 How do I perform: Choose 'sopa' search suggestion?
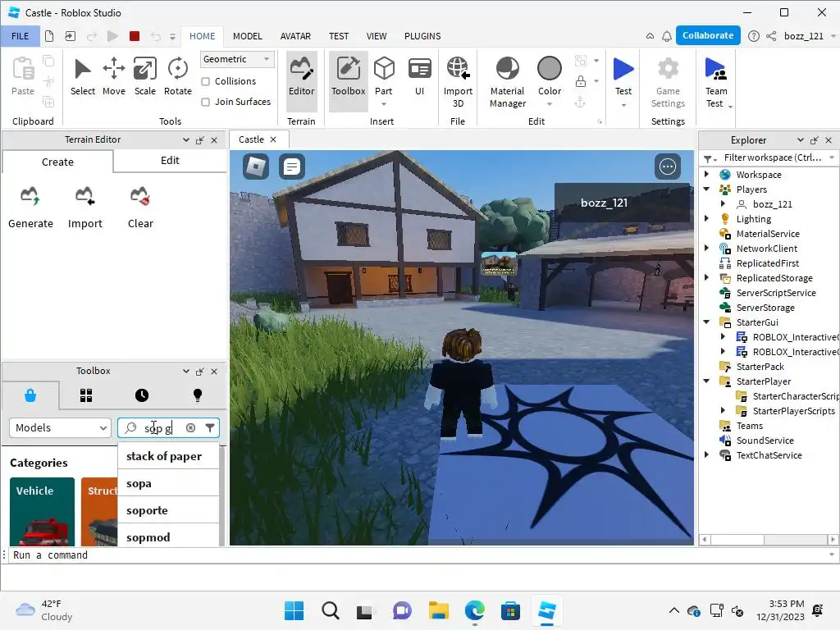point(168,483)
